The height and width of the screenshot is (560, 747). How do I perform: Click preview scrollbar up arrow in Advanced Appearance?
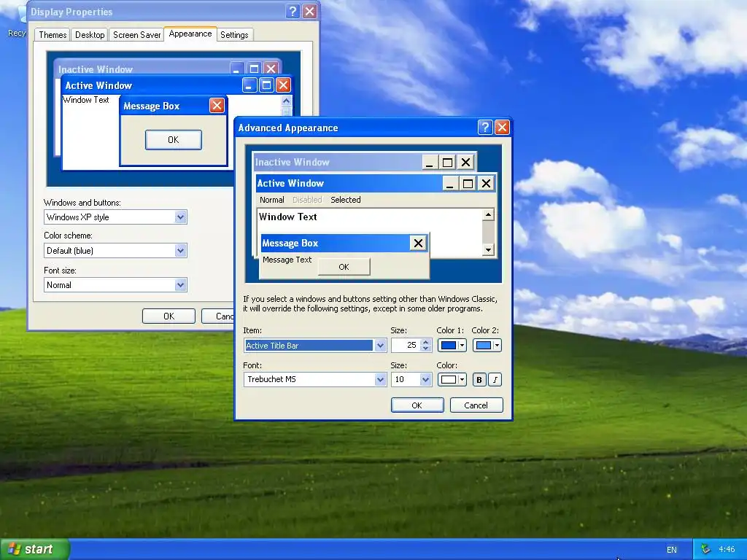point(488,215)
